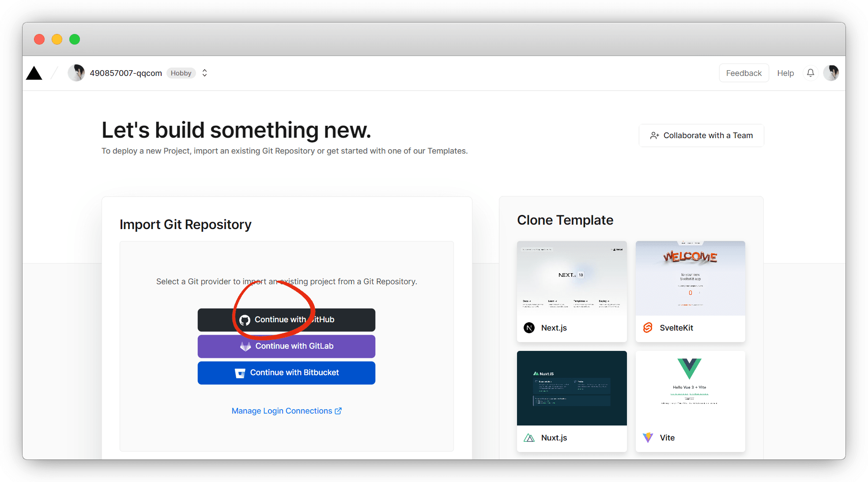The height and width of the screenshot is (482, 868).
Task: Click Collaborate with a Team
Action: pos(701,136)
